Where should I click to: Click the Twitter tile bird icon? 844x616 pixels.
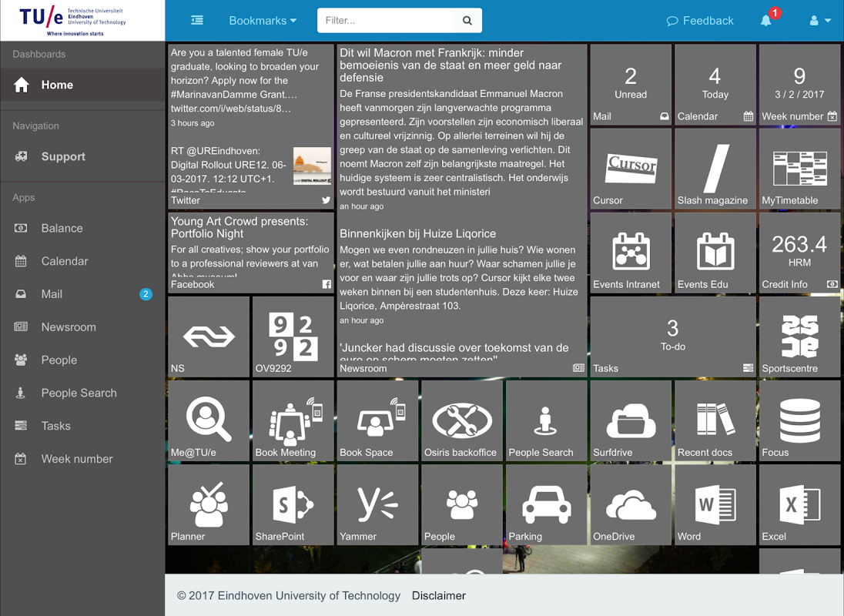point(327,200)
